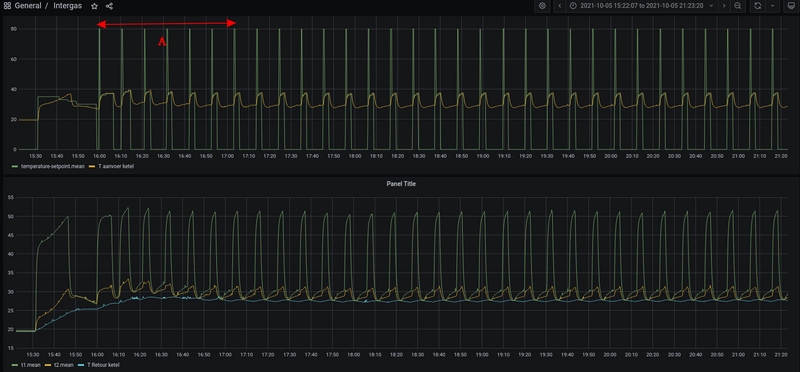Toggle T aanvoer ketel series in legend
The image size is (800, 372).
pos(112,167)
